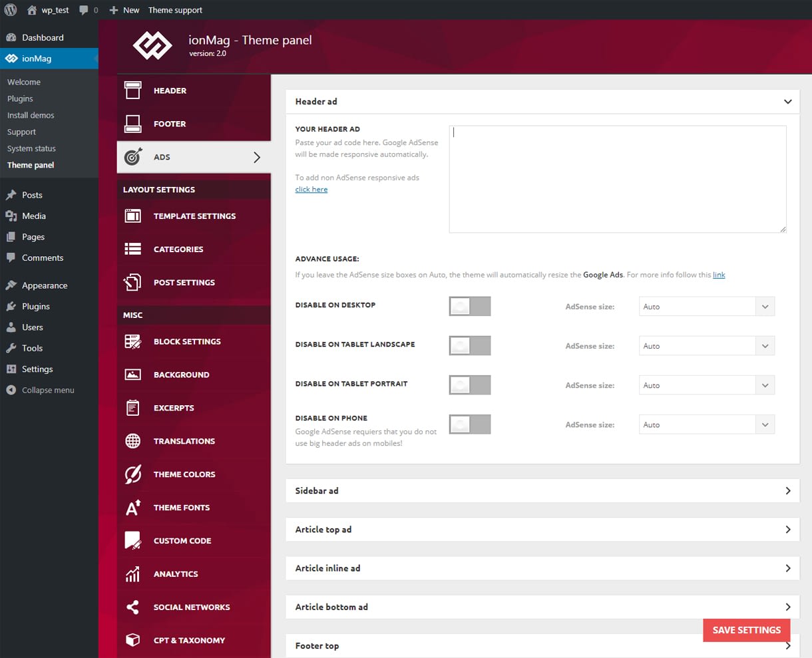Open the wp_test home icon
The height and width of the screenshot is (658, 812).
[31, 10]
